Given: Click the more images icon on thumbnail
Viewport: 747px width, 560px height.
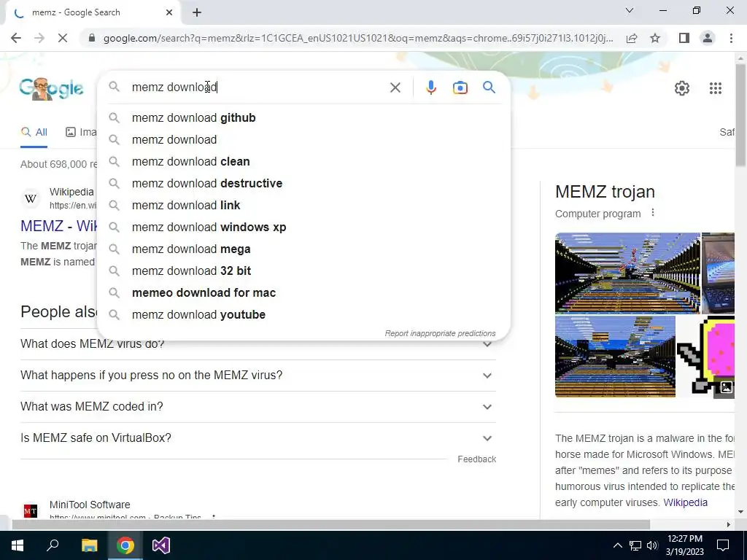Looking at the screenshot, I should click(x=726, y=386).
